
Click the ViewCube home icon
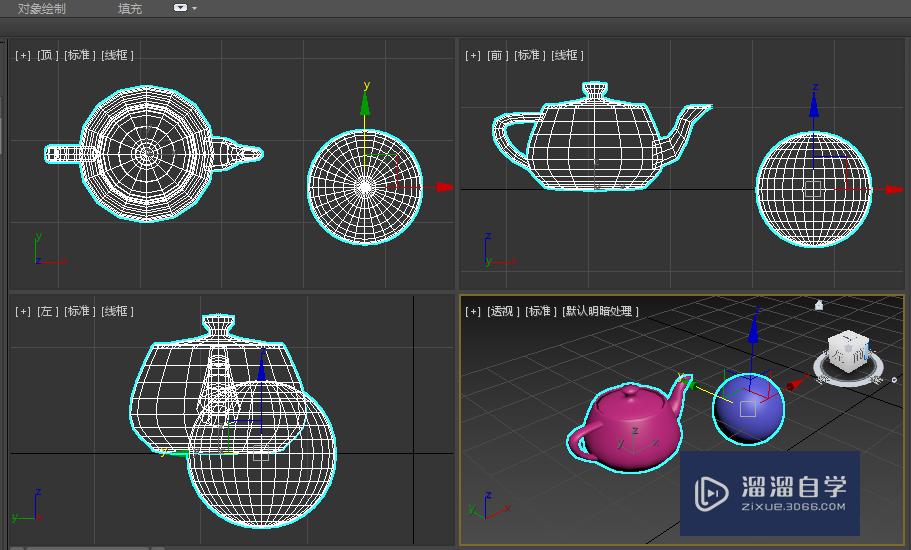pos(819,304)
